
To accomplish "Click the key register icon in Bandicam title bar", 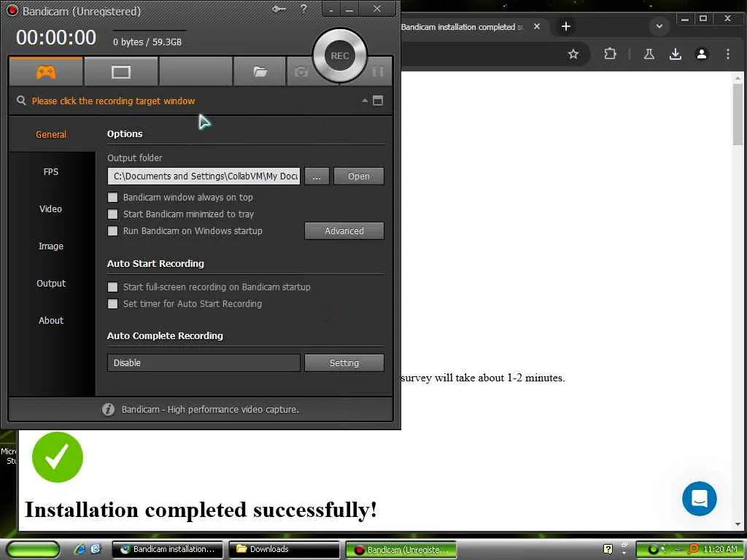I will (279, 9).
